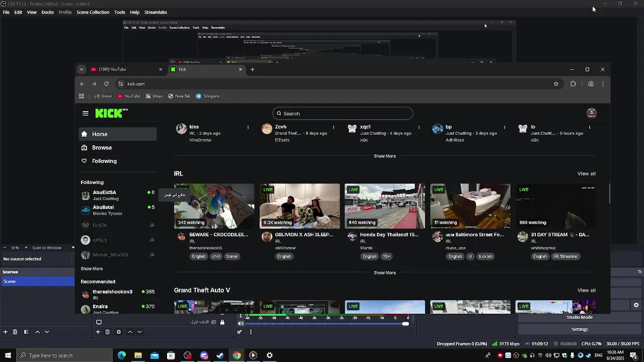Open OBS Scene Collection menu

point(93,12)
